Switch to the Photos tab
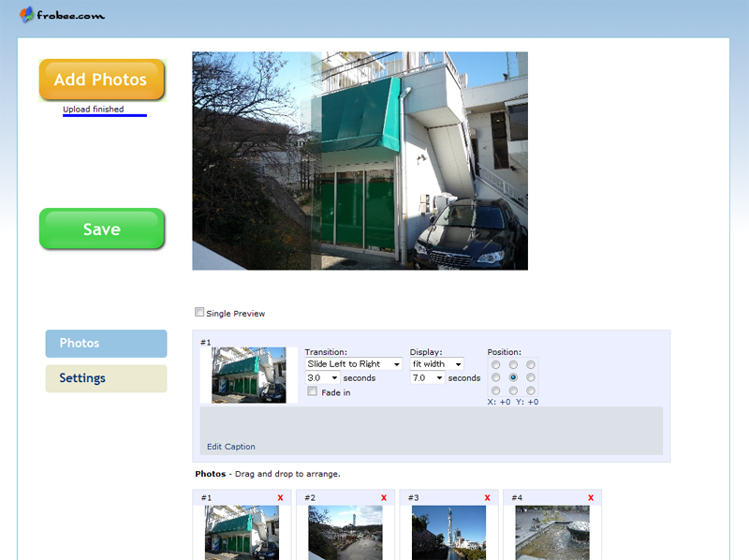Viewport: 749px width, 560px height. pyautogui.click(x=106, y=343)
